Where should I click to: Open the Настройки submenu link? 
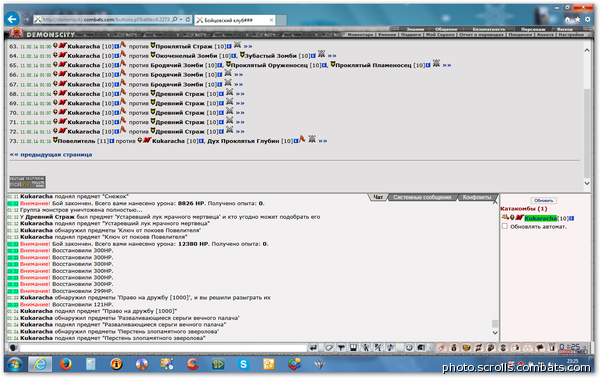point(571,34)
